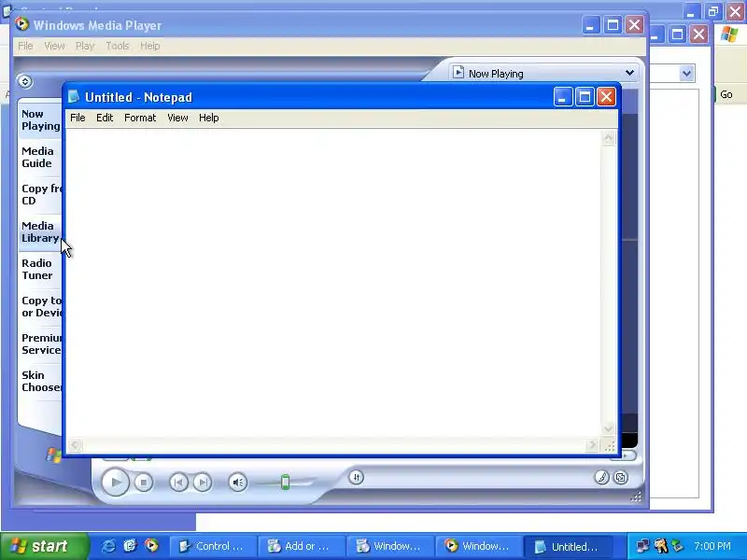This screenshot has width=747, height=560.
Task: Click Notepad's horizontal scrollbar left arrow
Action: [75, 445]
